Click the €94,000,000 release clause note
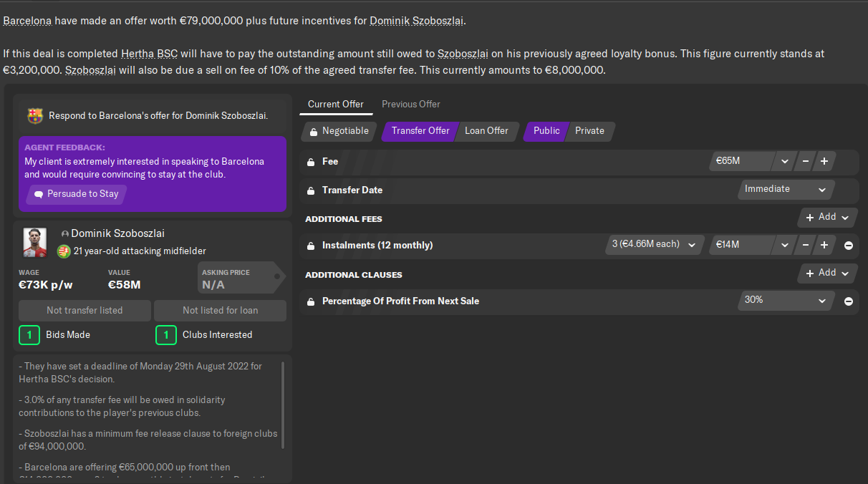 (148, 440)
